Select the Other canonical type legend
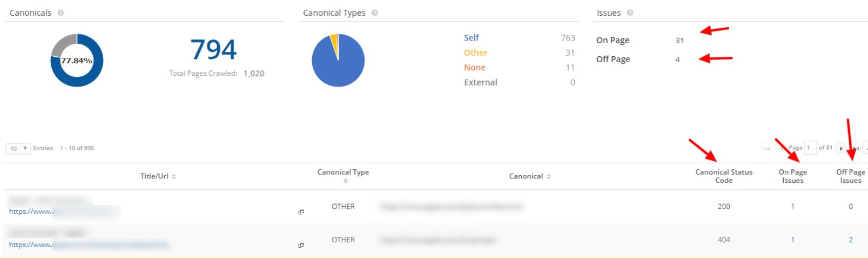 pos(475,52)
